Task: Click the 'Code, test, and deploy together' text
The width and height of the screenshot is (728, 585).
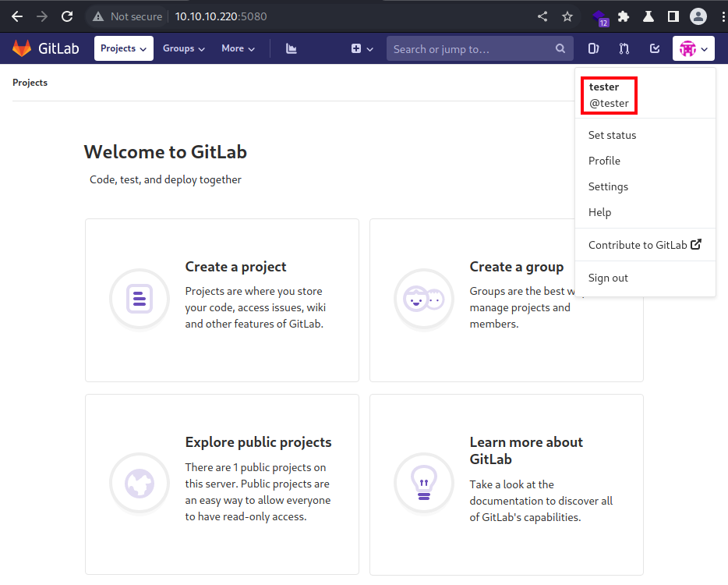Action: (165, 180)
